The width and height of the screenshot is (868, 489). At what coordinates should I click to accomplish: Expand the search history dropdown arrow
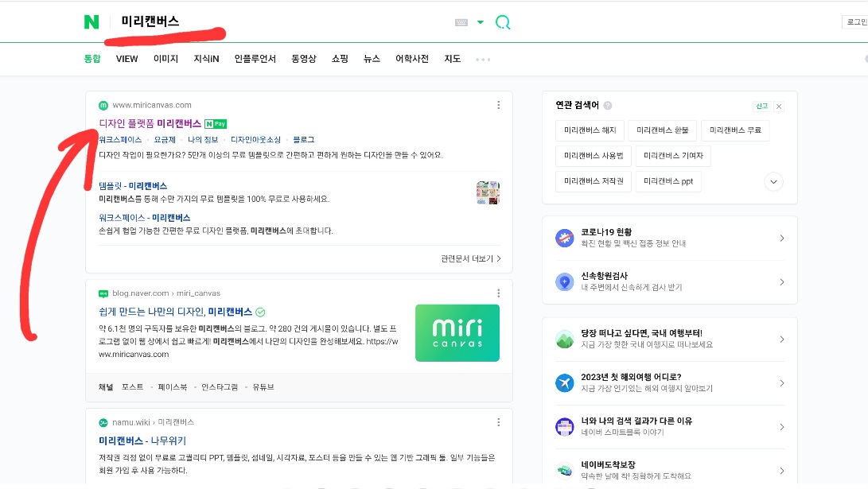[x=481, y=22]
